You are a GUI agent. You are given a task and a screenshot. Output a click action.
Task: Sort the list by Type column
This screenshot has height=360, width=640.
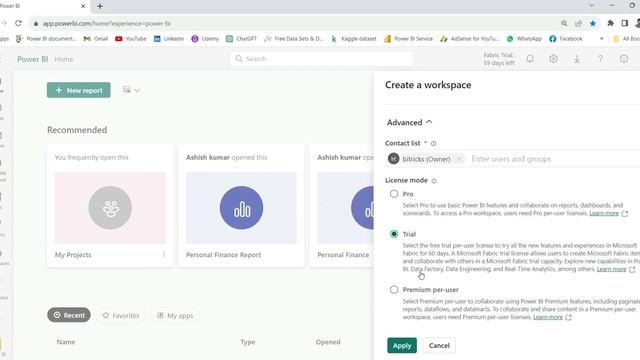click(x=248, y=342)
